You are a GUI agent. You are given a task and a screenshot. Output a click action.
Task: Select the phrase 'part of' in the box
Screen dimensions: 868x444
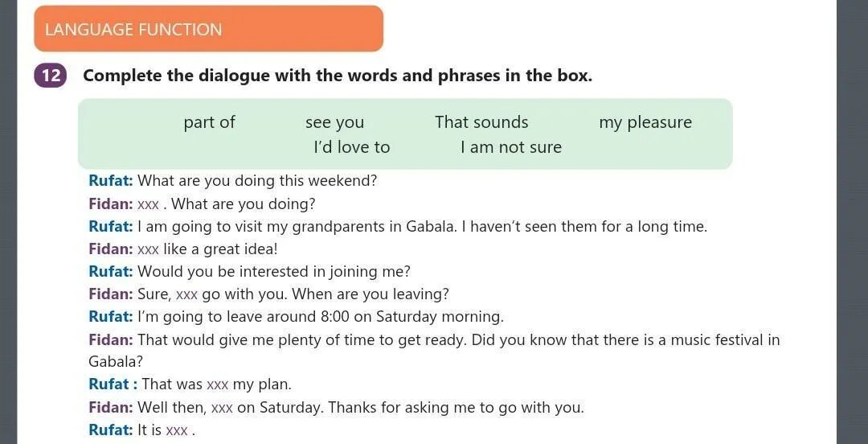209,122
